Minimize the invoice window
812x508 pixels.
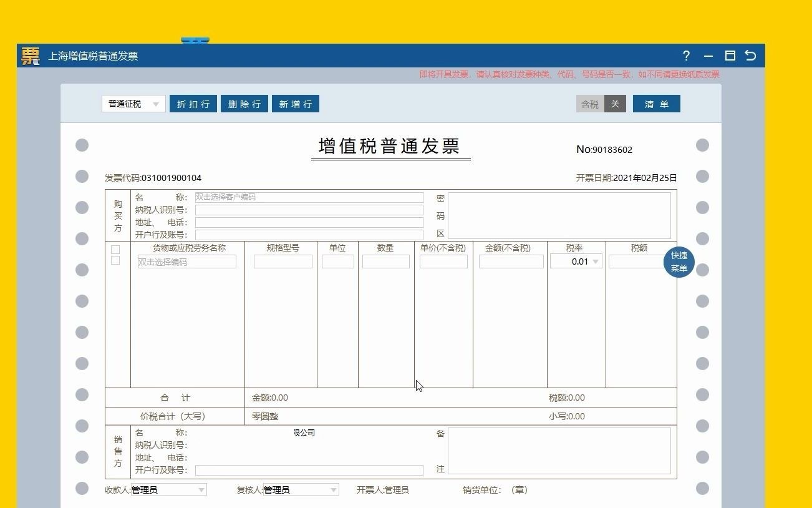[708, 56]
